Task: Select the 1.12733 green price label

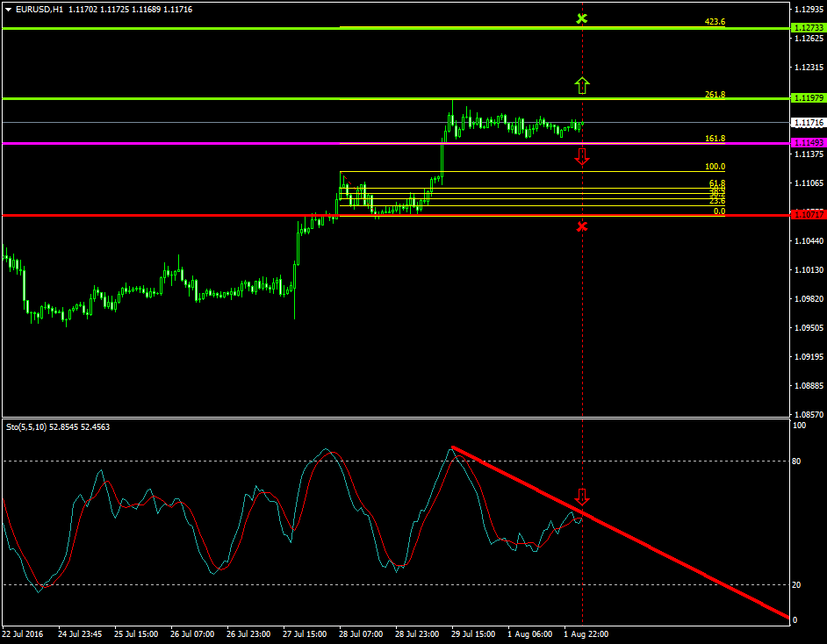Action: (807, 28)
